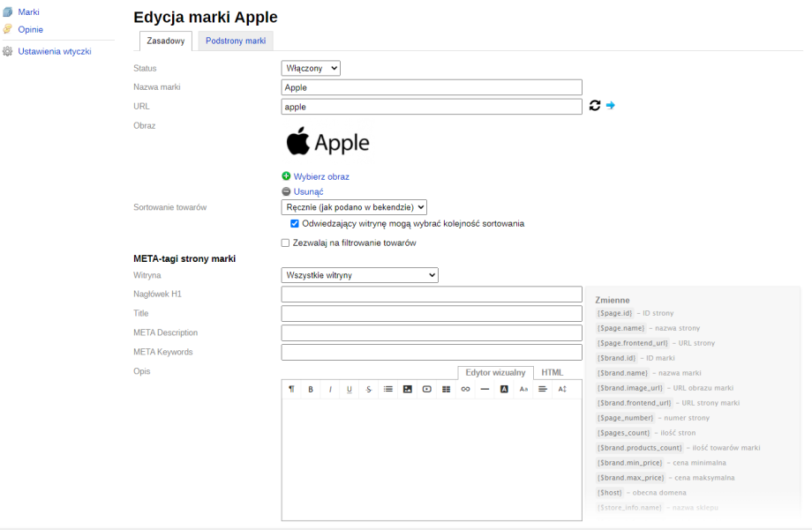Apply italic formatting in the Opis editor
This screenshot has height=530, width=812.
coord(330,389)
